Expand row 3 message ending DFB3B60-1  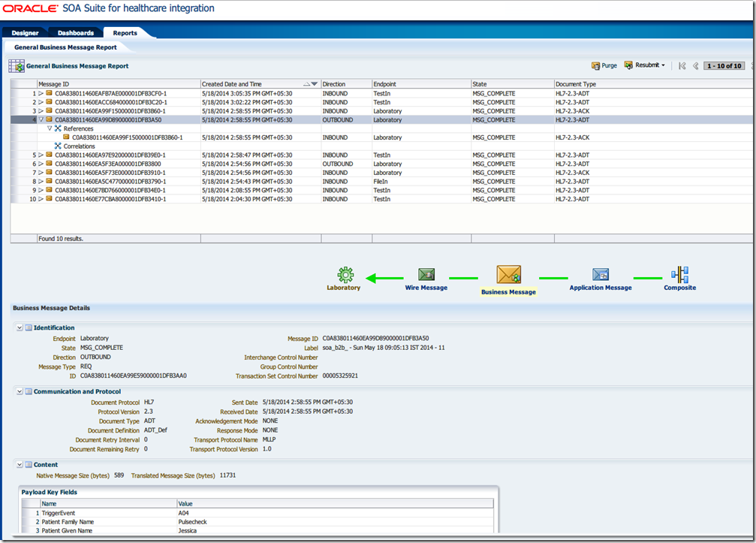click(41, 111)
